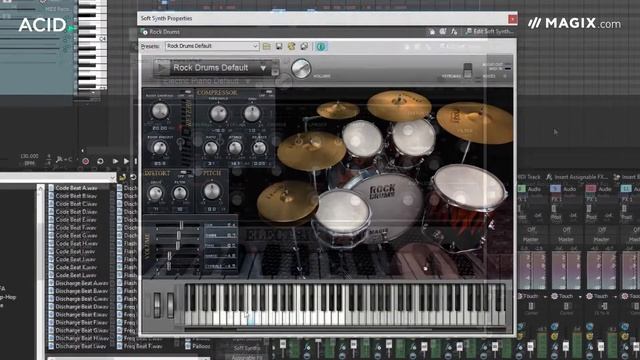The image size is (640, 360).
Task: Open preset folder icon in Soft Synth Properties
Action: click(267, 47)
